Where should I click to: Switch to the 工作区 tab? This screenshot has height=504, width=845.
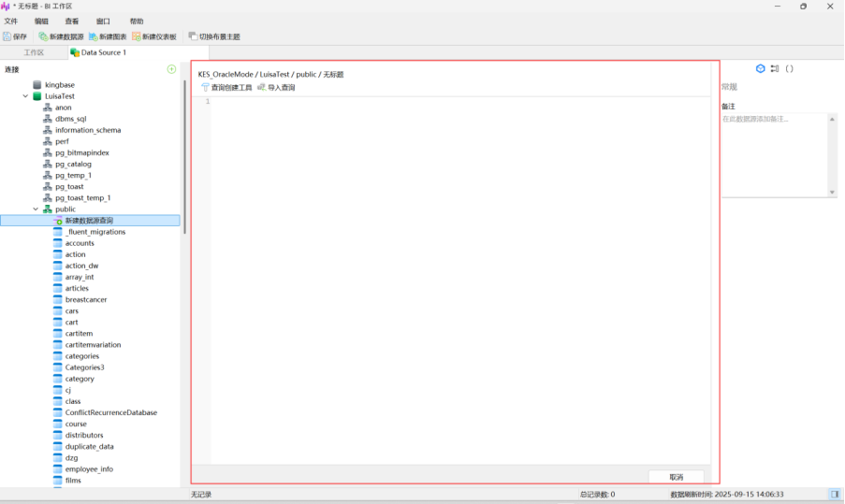point(34,52)
